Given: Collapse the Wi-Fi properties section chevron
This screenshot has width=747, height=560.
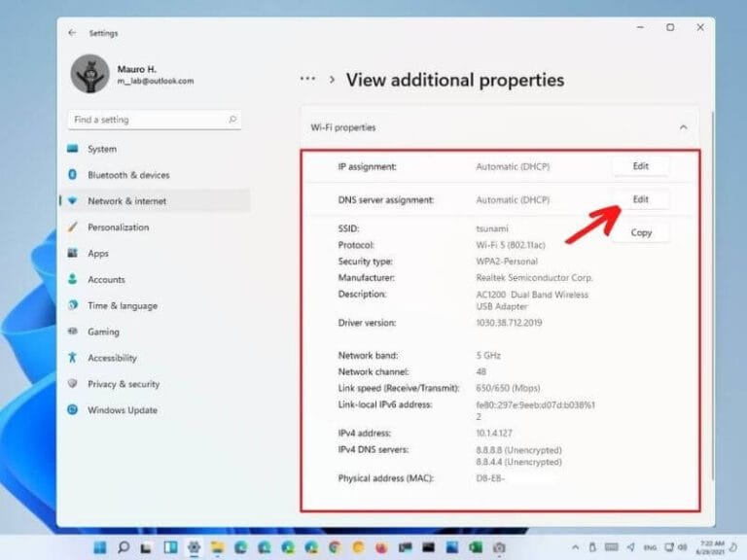Looking at the screenshot, I should (683, 127).
